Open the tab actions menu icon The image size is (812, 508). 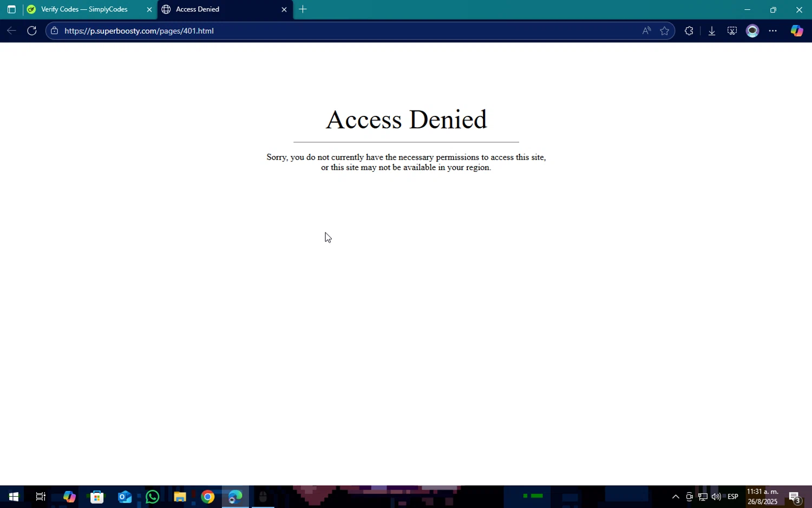(x=11, y=9)
